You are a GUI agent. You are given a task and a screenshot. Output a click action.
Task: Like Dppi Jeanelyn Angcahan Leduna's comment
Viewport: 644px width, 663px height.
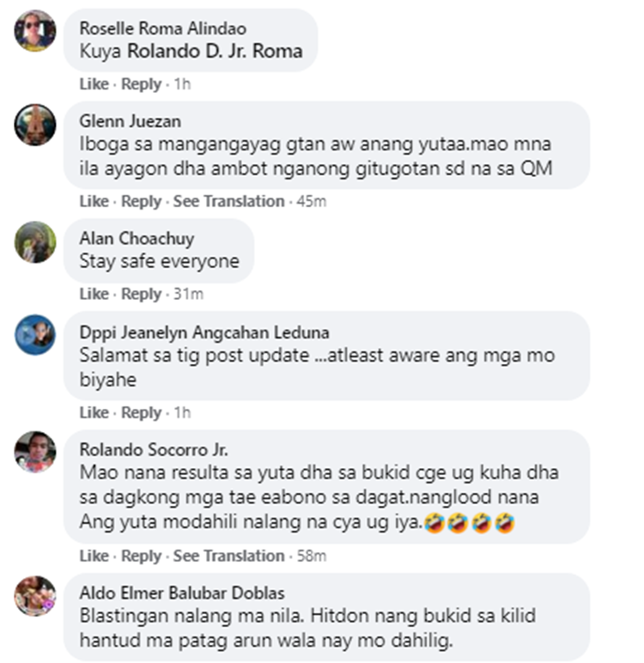(94, 412)
